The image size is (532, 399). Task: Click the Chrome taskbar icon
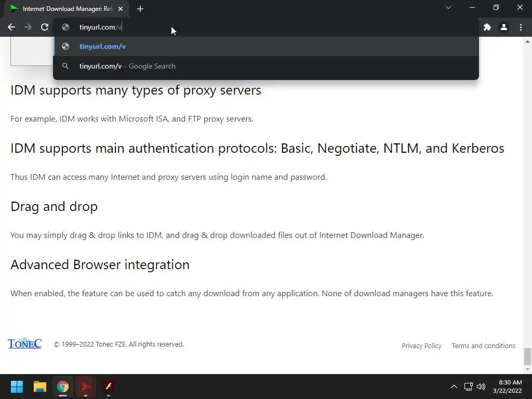[63, 387]
